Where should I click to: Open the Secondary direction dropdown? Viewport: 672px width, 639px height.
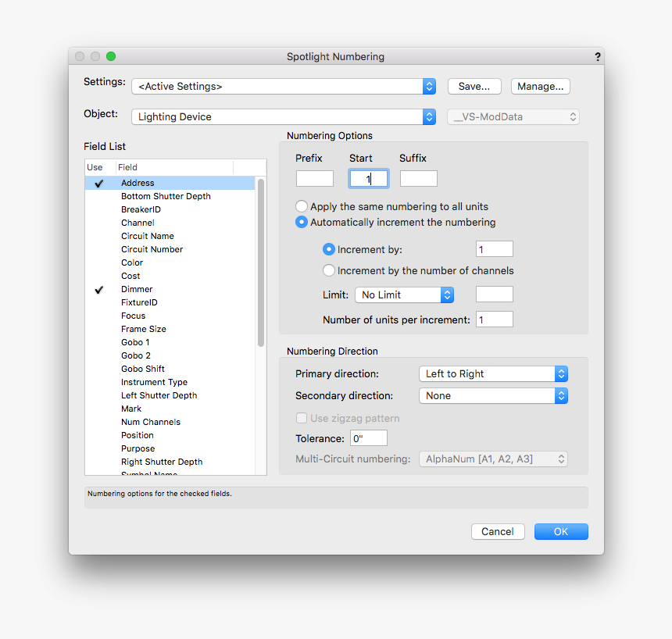493,395
